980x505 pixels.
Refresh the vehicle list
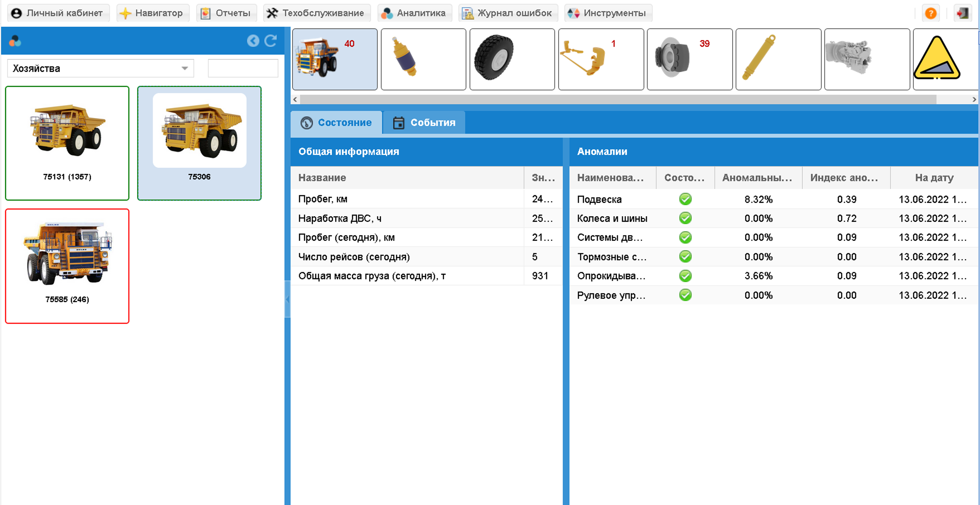tap(270, 41)
